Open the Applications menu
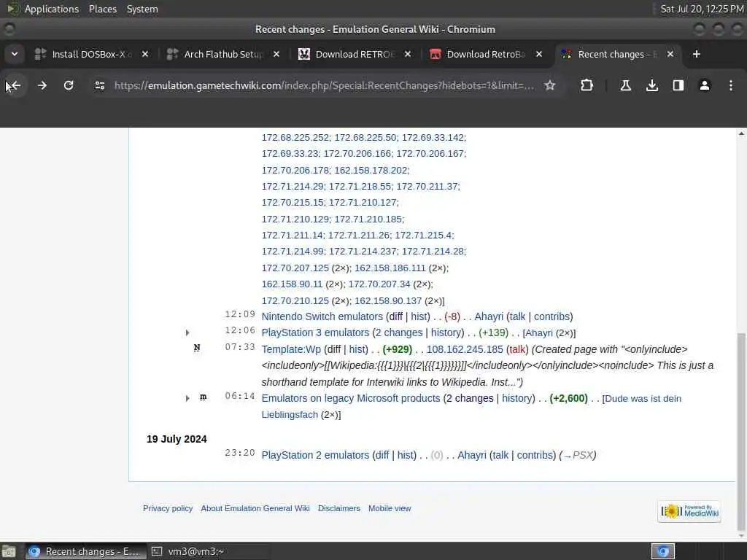This screenshot has width=747, height=560. 52,9
